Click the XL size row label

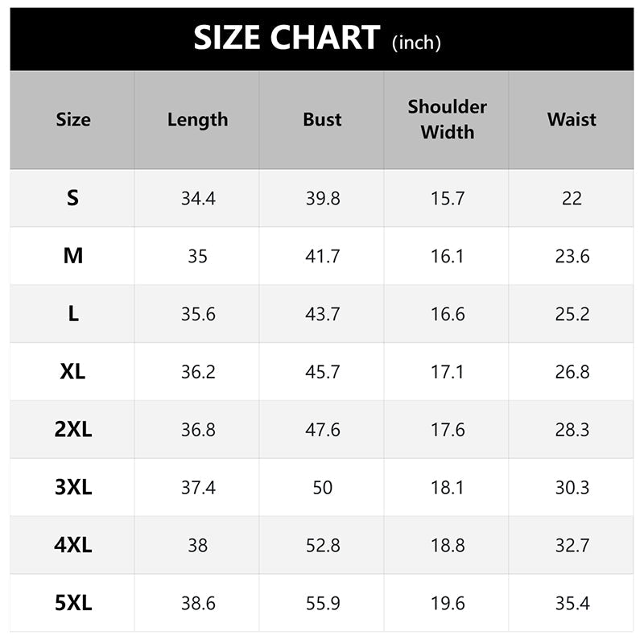click(x=73, y=372)
